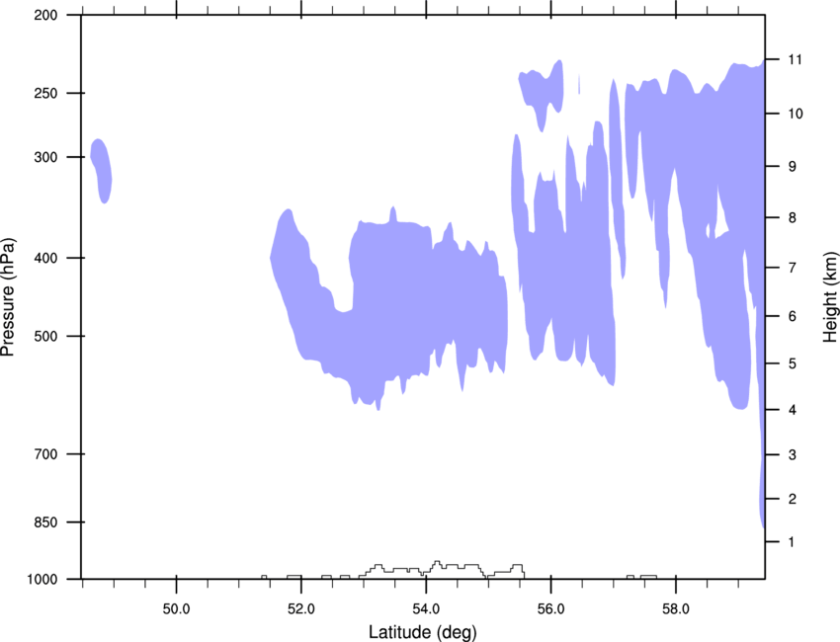Click the small isolated blob near 300 hPa
This screenshot has width=840, height=642.
101,171
